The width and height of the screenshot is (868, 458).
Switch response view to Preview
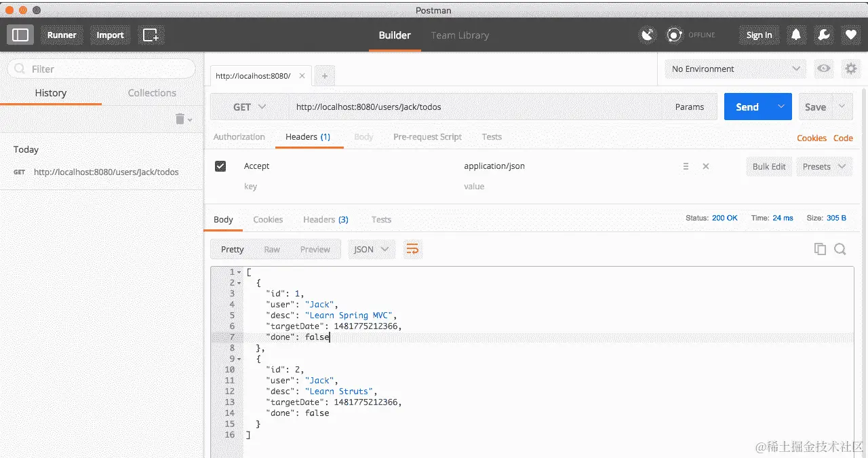[315, 249]
